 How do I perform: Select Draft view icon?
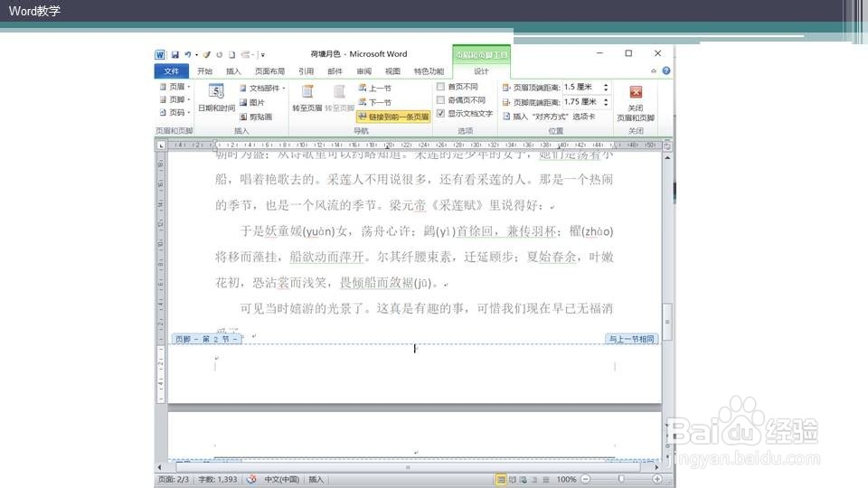tap(546, 480)
